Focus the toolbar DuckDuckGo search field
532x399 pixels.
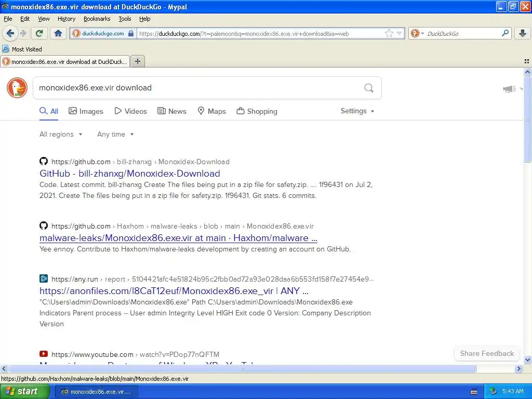point(463,34)
